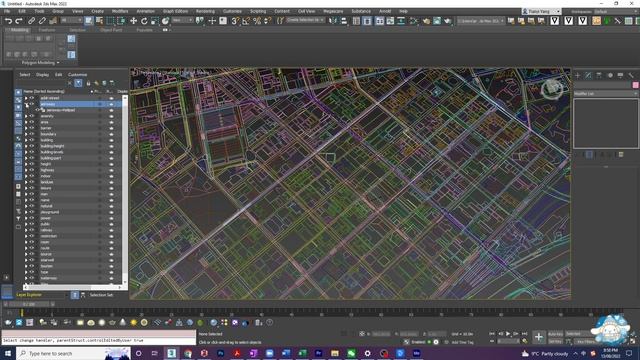The width and height of the screenshot is (640, 360).
Task: Open Select by Name dialog
Action: (x=99, y=20)
